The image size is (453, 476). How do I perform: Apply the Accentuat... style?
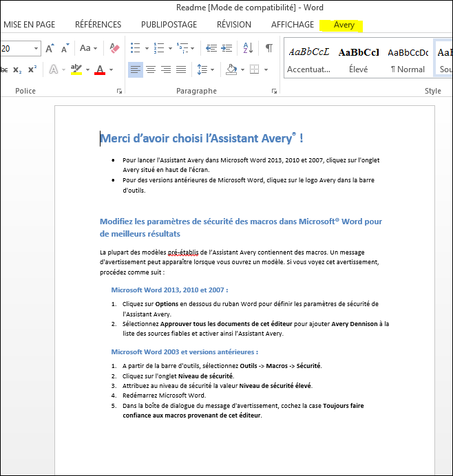[309, 59]
